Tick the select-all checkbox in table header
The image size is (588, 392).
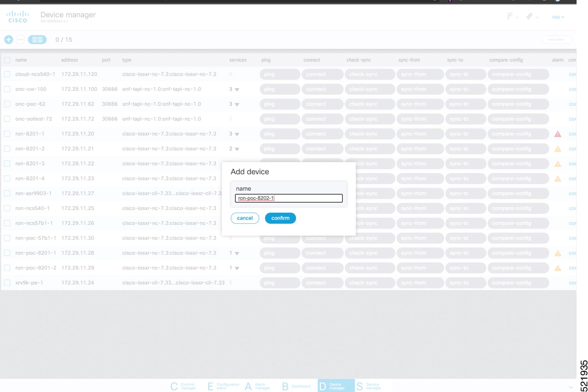click(x=7, y=60)
